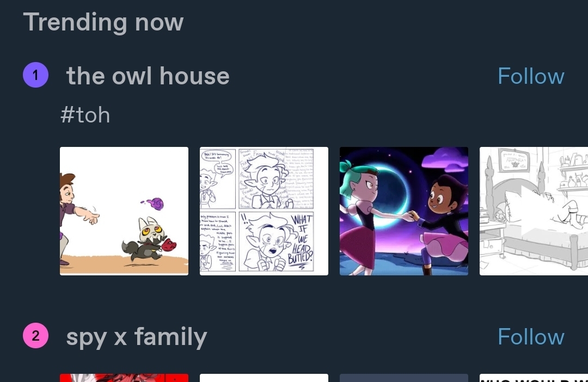The height and width of the screenshot is (382, 588).
Task: Open fourth spy x family thumbnail with text
Action: pos(534,378)
